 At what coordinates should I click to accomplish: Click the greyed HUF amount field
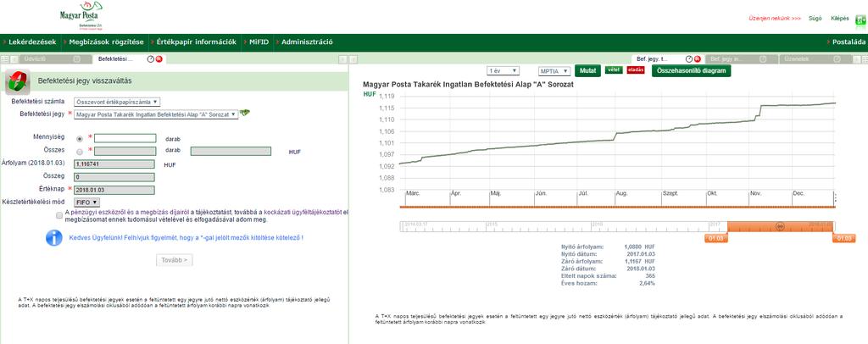coord(231,151)
